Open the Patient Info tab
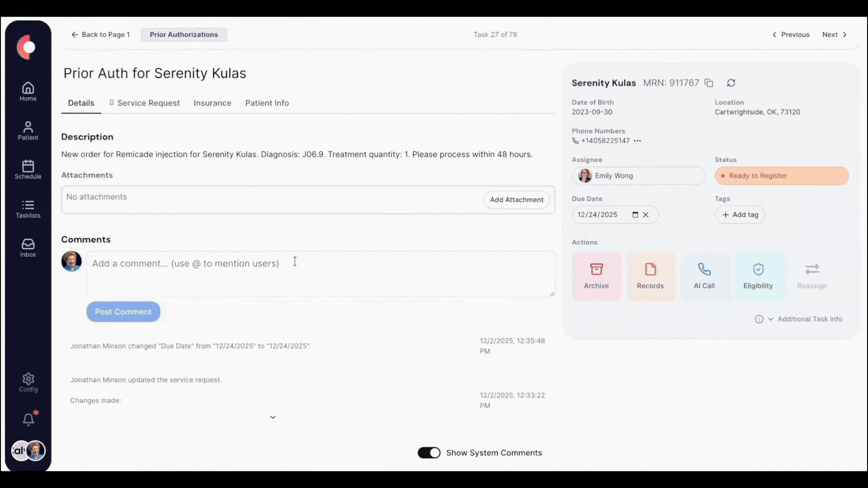The height and width of the screenshot is (488, 868). [267, 103]
